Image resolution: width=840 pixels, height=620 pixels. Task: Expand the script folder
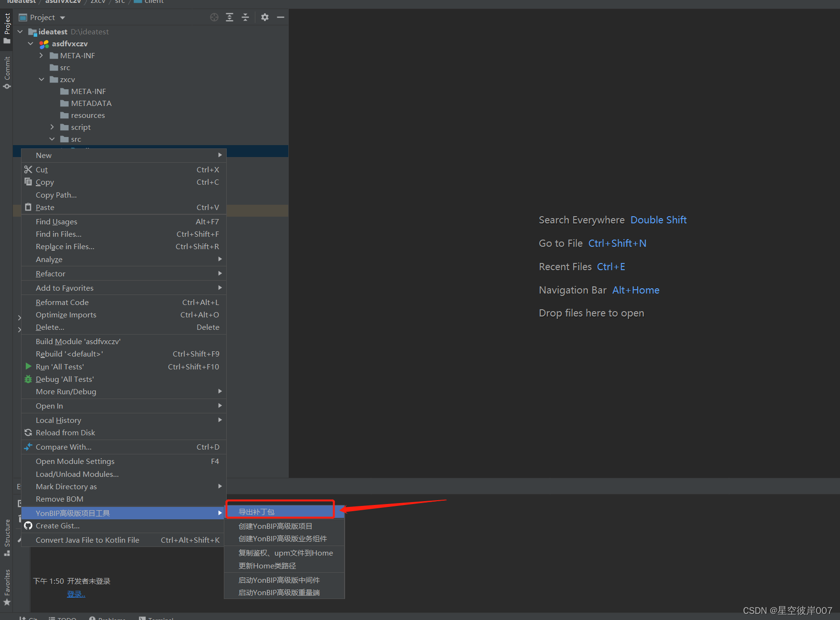pos(52,127)
